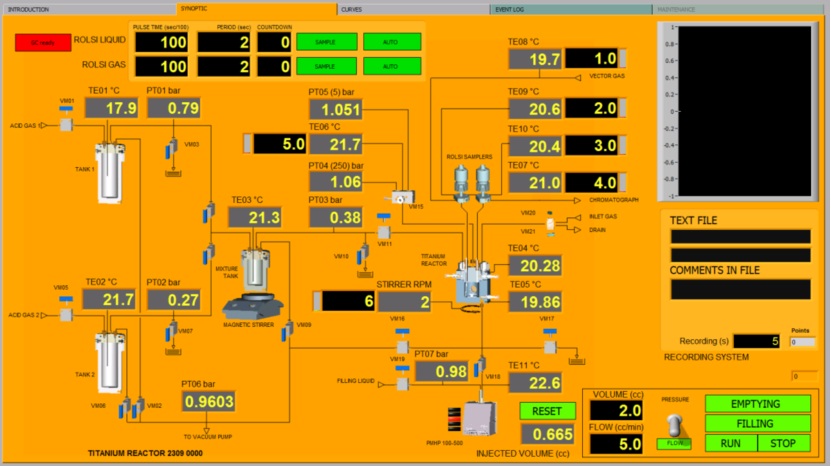The height and width of the screenshot is (466, 831).
Task: Click the Recording (s) value field
Action: pos(756,341)
